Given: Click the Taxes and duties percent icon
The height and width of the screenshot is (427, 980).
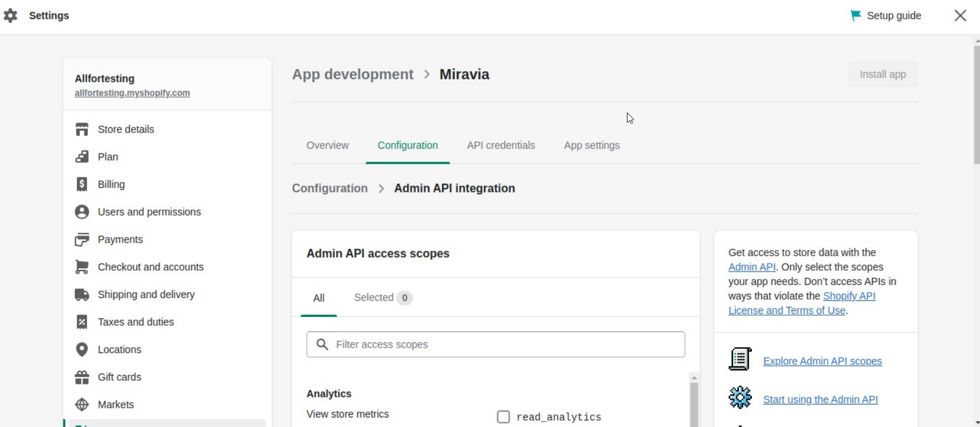Looking at the screenshot, I should coord(82,322).
